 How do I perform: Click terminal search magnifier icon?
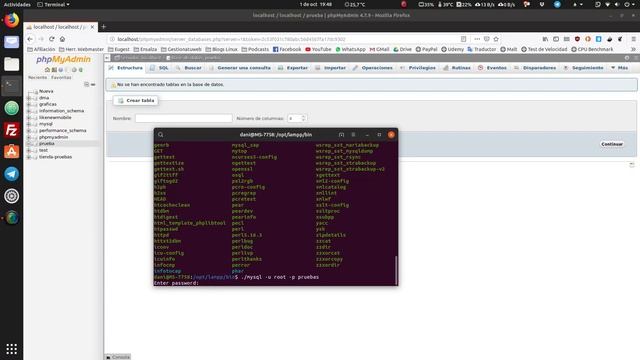[x=161, y=135]
